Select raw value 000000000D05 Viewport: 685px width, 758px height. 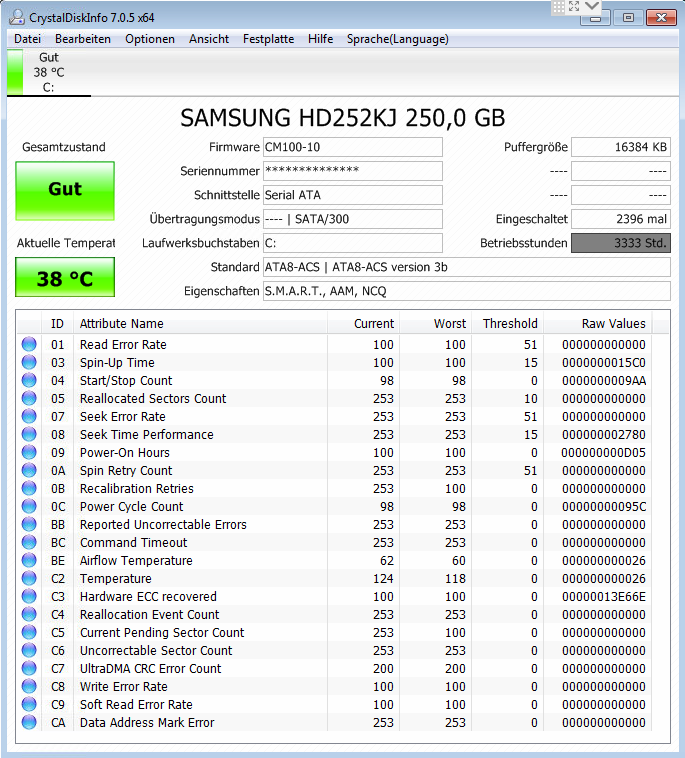603,452
